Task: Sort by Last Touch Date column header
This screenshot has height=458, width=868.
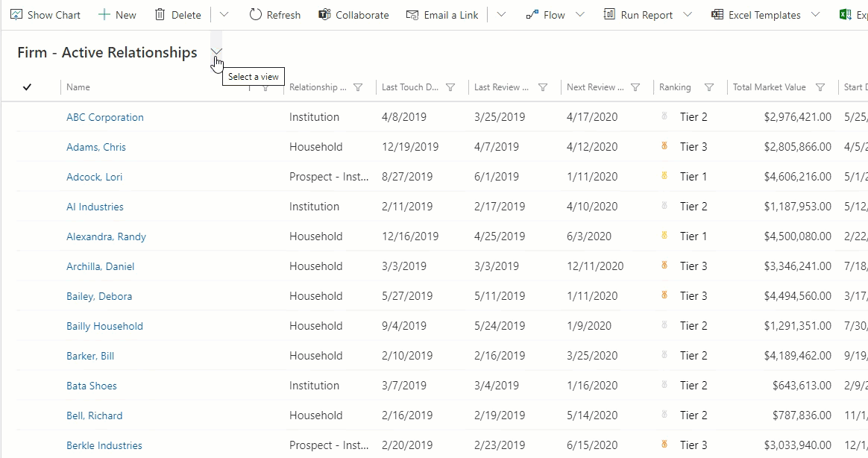Action: 409,87
